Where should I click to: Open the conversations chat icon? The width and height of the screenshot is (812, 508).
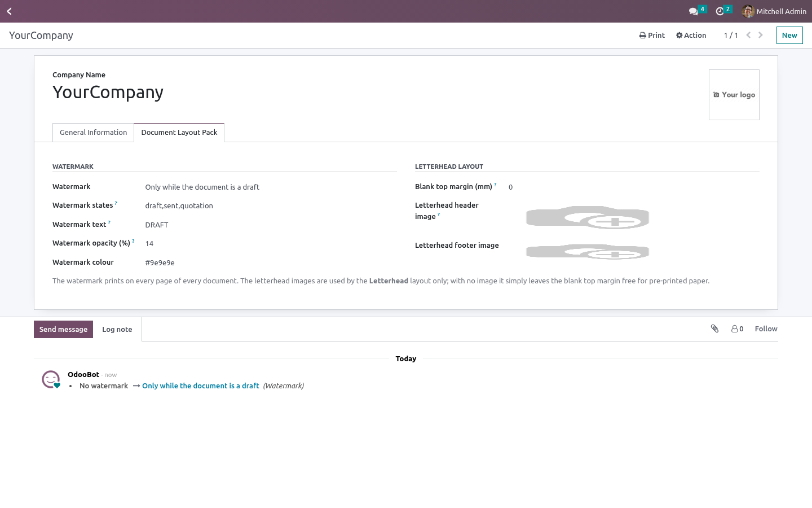pos(694,11)
